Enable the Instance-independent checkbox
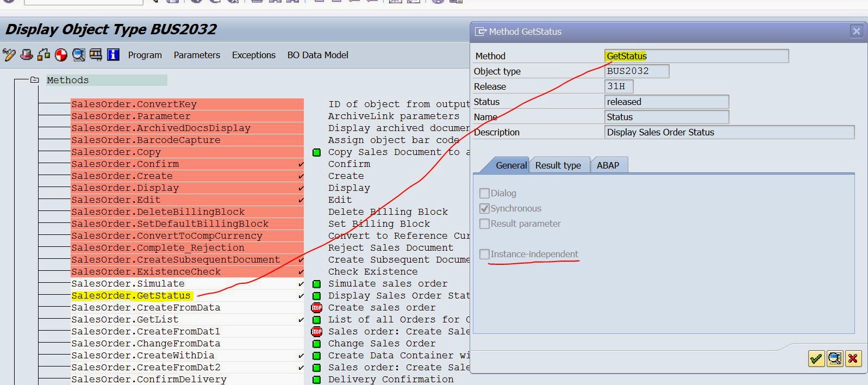Image resolution: width=868 pixels, height=385 pixels. click(x=484, y=254)
